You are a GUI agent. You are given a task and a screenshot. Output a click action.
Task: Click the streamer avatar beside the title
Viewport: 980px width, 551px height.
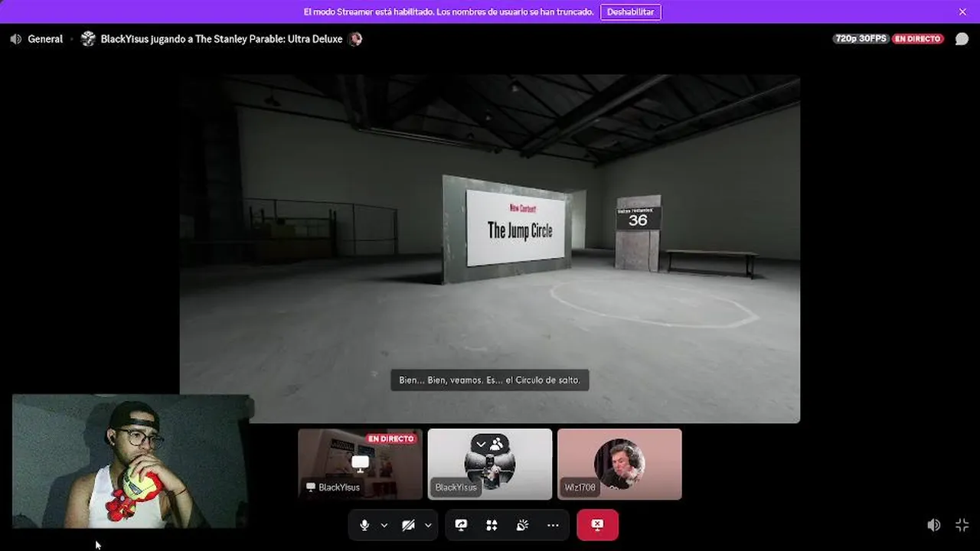tap(88, 38)
